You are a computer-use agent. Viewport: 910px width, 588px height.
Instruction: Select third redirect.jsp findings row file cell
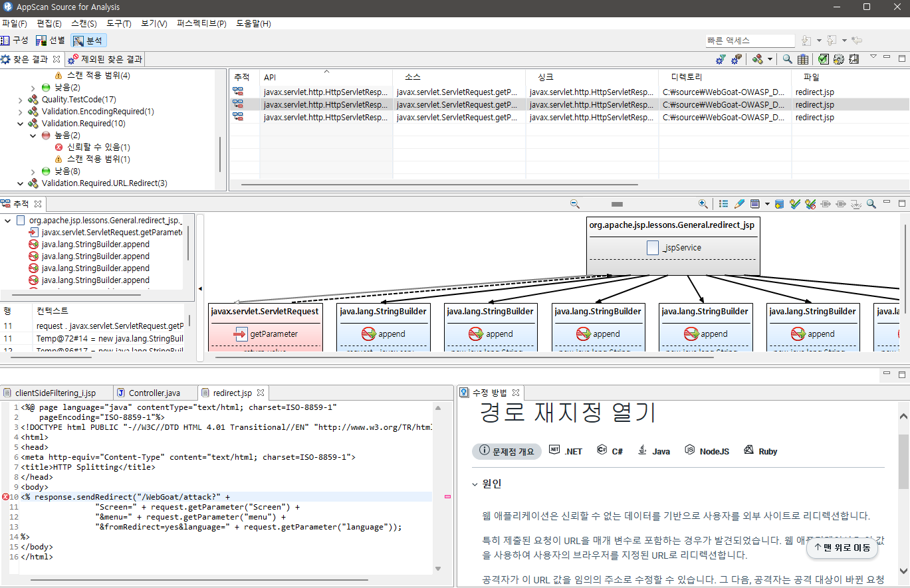click(x=814, y=117)
